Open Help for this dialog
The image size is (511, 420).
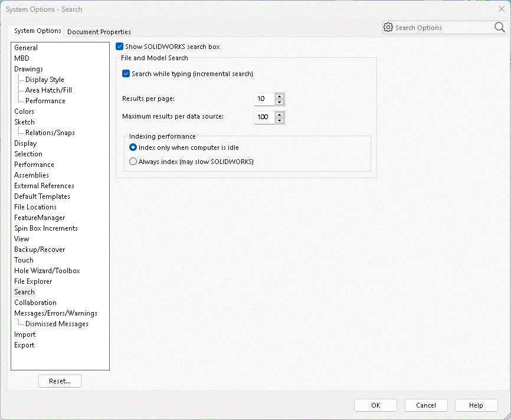476,405
